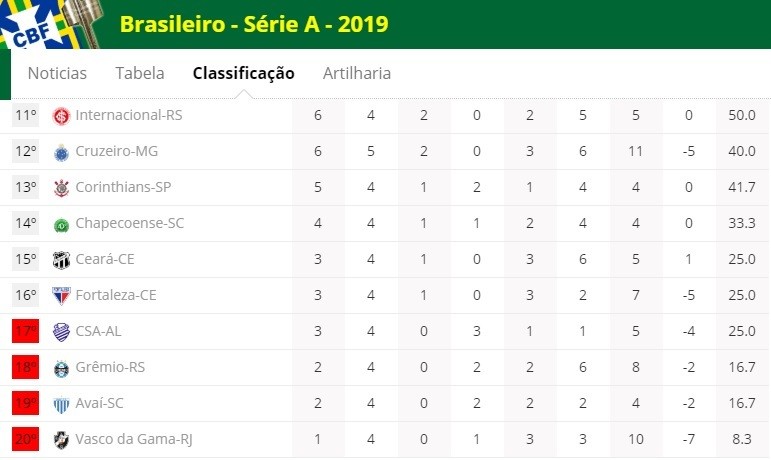Click the Grêmio-RS team crest
The height and width of the screenshot is (460, 771).
tap(61, 368)
